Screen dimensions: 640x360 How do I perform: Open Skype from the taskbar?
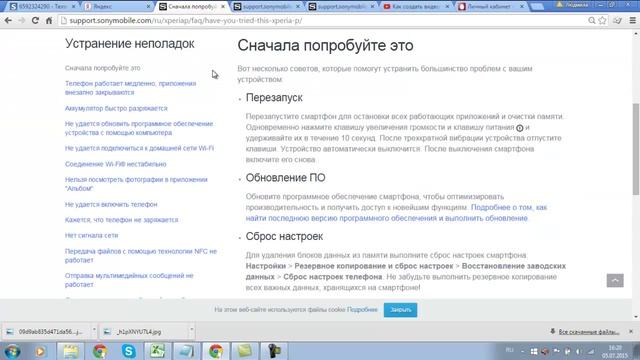click(129, 351)
